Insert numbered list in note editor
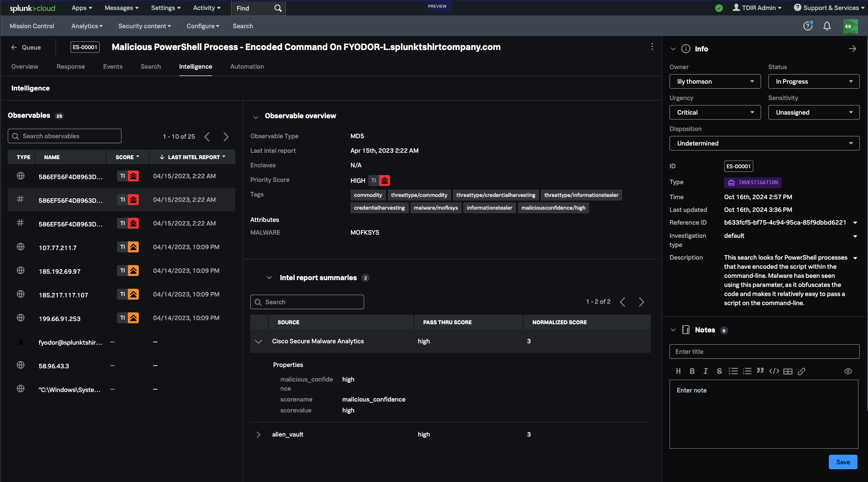Screen dimensions: 868x482 pos(747,371)
